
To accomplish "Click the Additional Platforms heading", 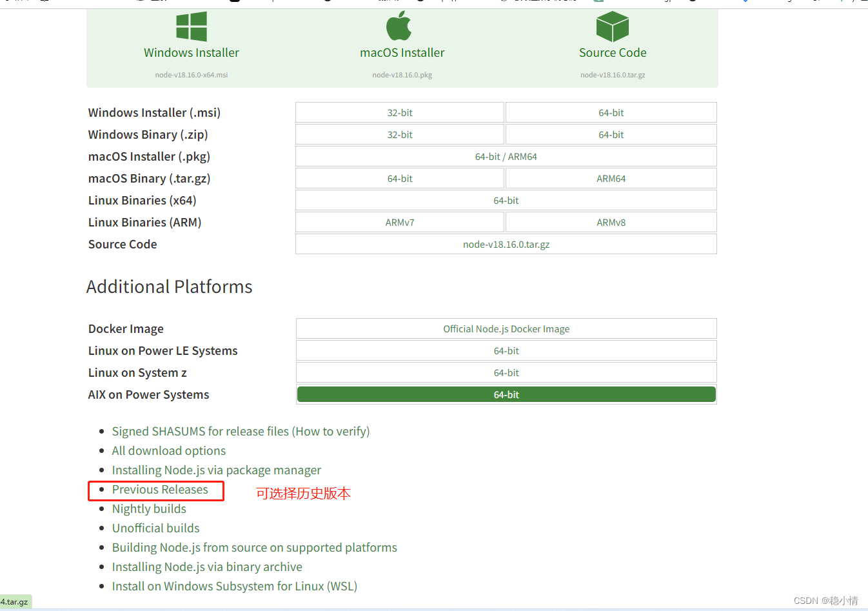I will point(170,286).
